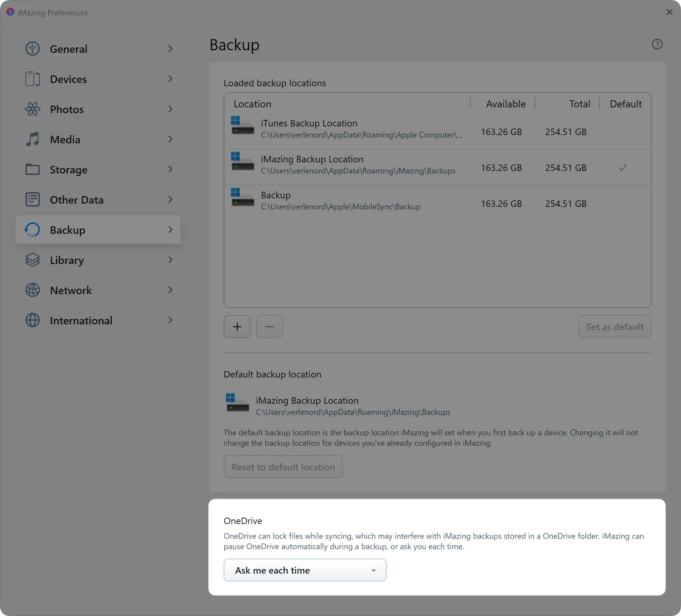Expand Photos section chevron
The height and width of the screenshot is (616, 681).
coord(171,109)
